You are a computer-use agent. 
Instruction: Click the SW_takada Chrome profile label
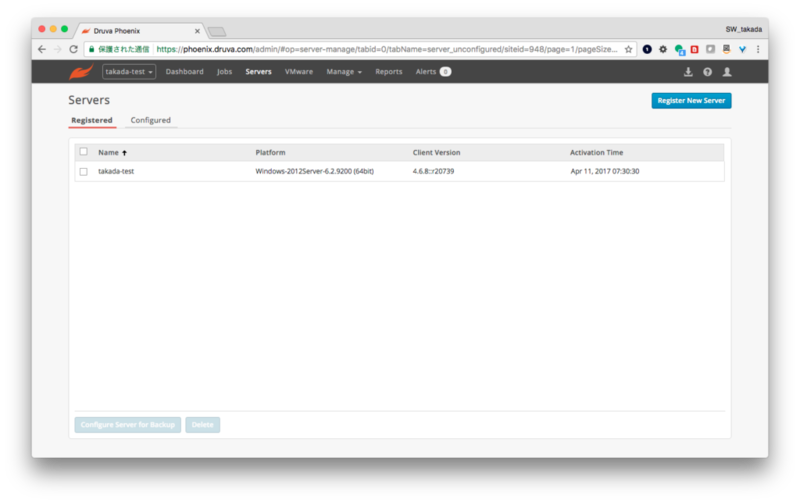pyautogui.click(x=743, y=30)
